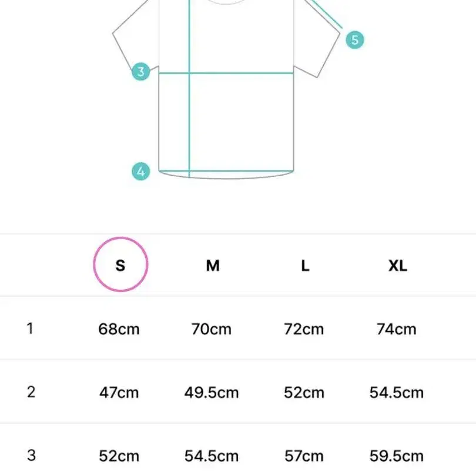Click row 1 measurement label

pyautogui.click(x=30, y=328)
